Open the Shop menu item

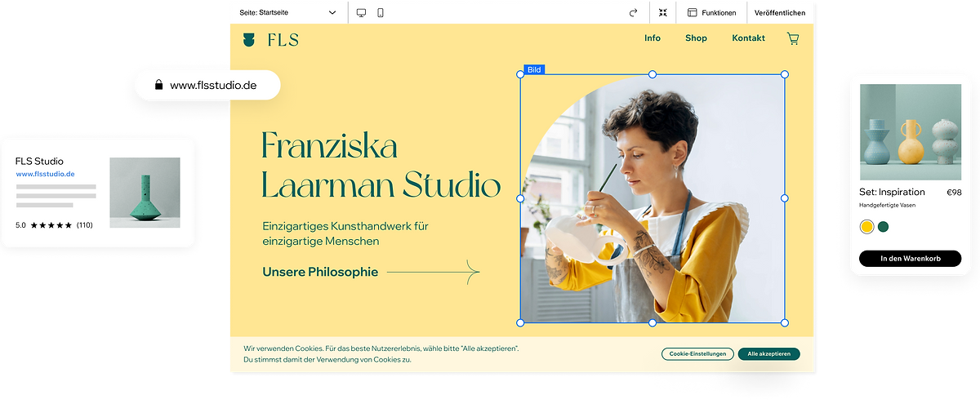(x=696, y=38)
